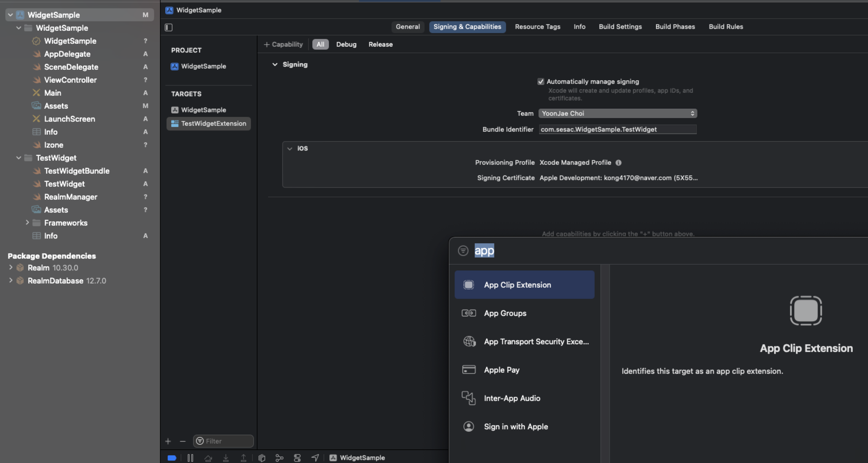Click the debug breakpoints toggle icon
Viewport: 868px width, 463px height.
pos(172,458)
